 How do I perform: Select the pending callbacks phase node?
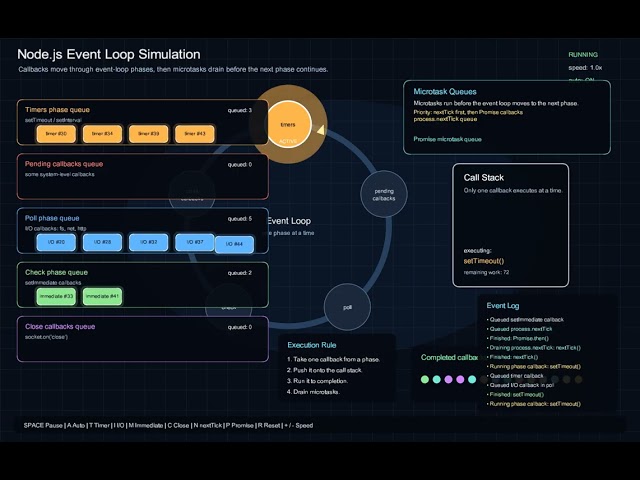(384, 194)
